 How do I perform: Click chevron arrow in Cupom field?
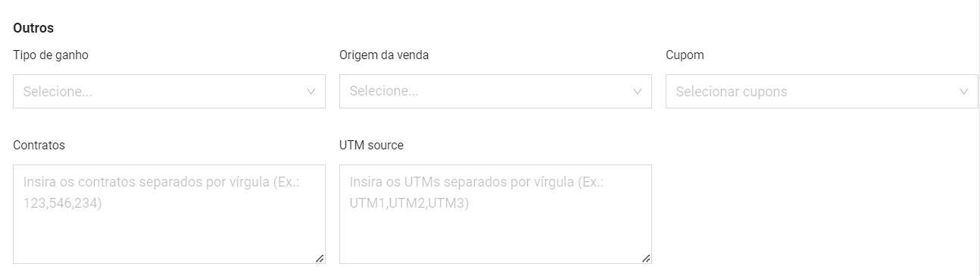(x=963, y=92)
